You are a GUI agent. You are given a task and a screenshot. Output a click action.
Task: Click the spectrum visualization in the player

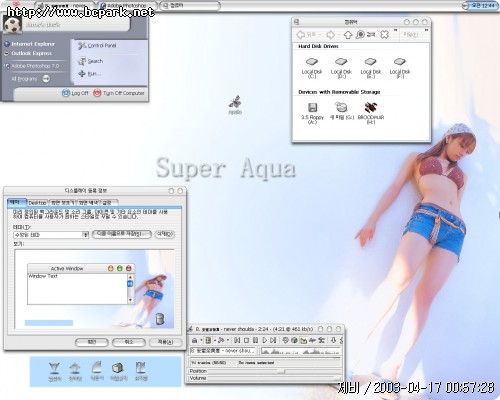coord(300,351)
